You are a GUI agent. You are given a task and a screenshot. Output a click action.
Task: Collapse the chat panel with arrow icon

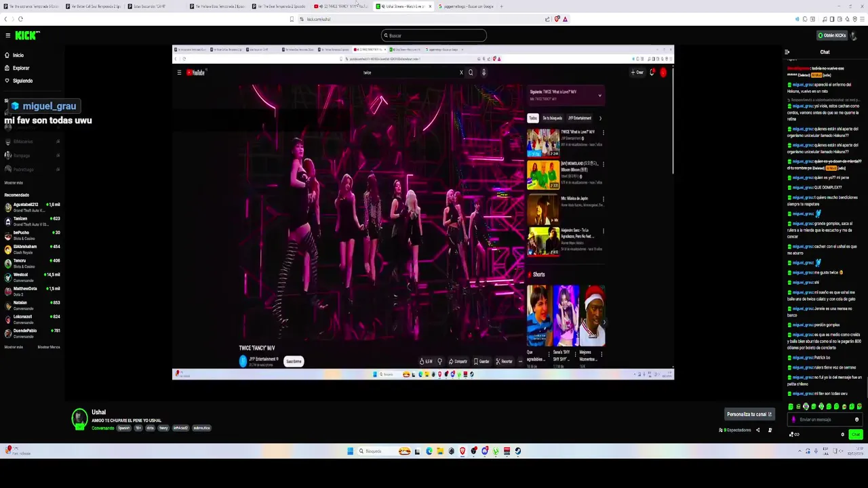pos(787,52)
